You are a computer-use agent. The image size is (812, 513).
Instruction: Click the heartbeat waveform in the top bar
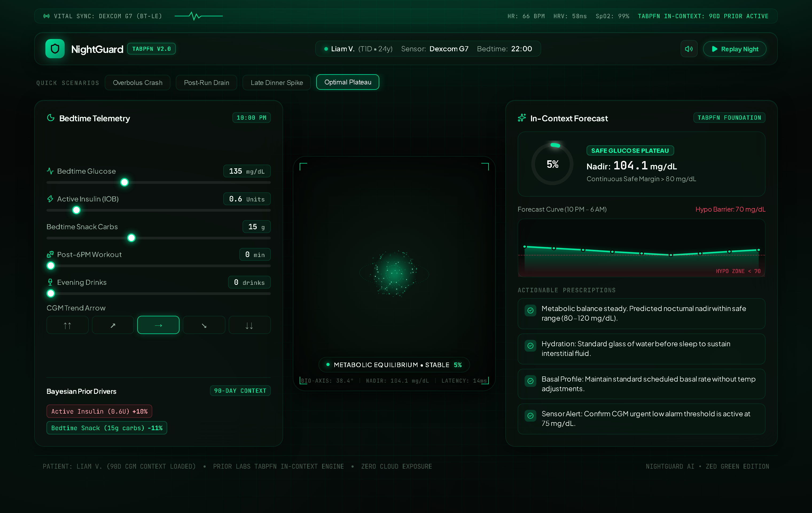click(x=199, y=16)
